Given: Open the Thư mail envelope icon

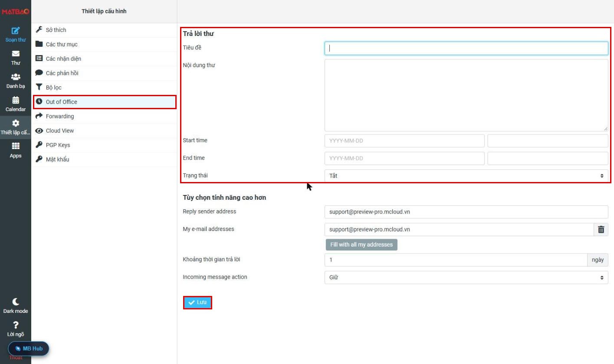Looking at the screenshot, I should (x=16, y=54).
